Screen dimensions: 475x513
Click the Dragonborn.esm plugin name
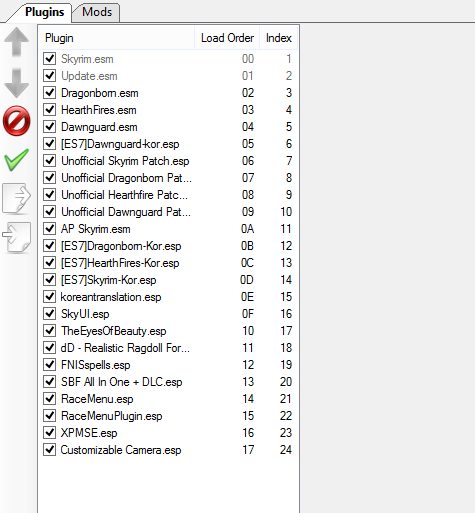(x=100, y=93)
